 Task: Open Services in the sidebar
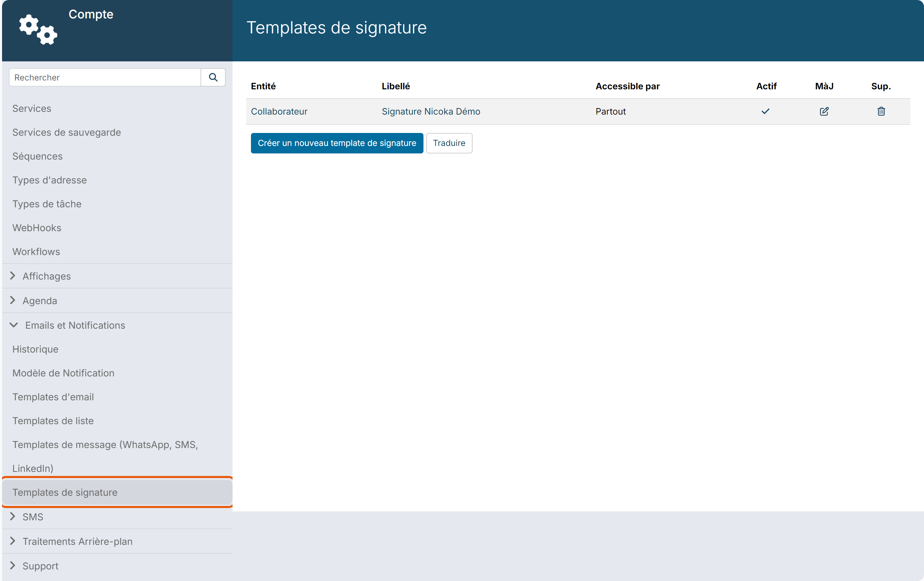32,108
